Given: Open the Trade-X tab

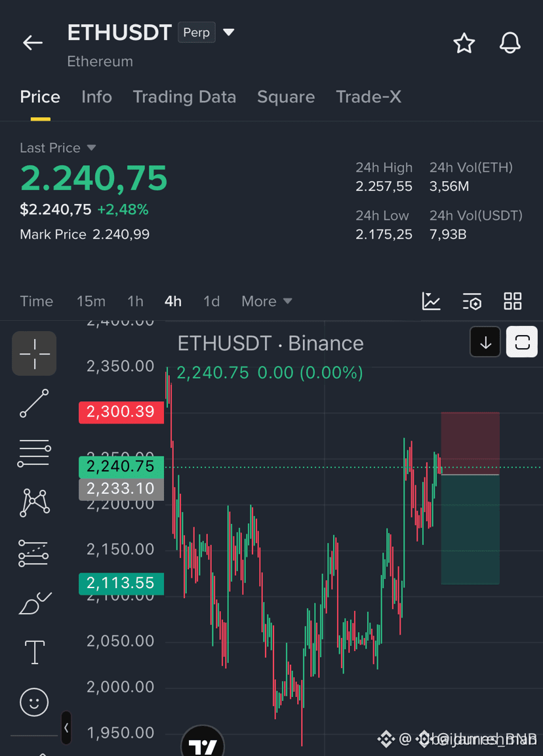Looking at the screenshot, I should tap(369, 97).
